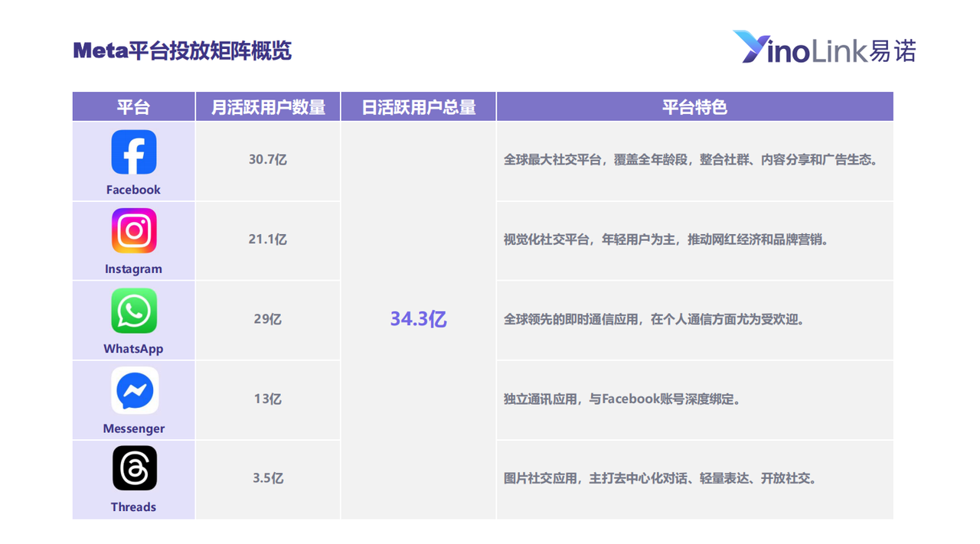Image resolution: width=980 pixels, height=544 pixels.
Task: Click the Facebook label text
Action: coord(133,190)
